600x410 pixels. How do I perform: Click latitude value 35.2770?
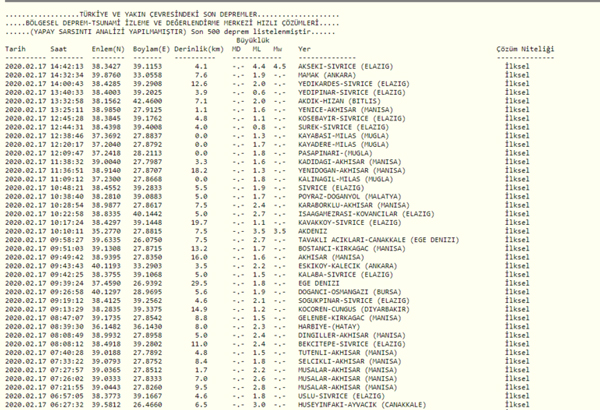(106, 231)
